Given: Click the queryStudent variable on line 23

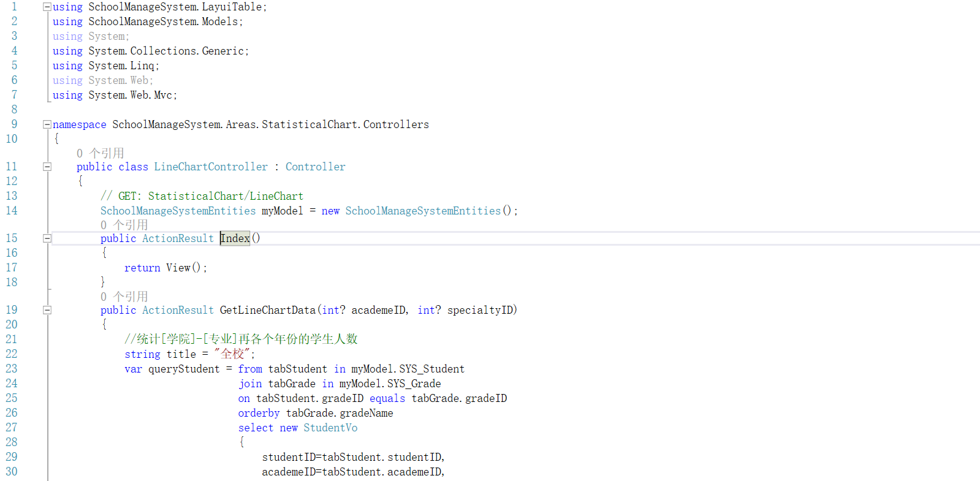Looking at the screenshot, I should (x=184, y=369).
